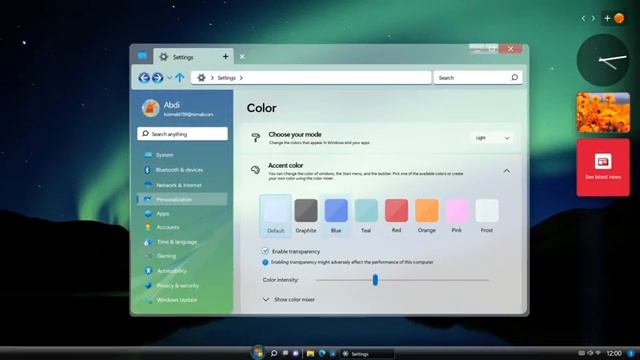Open the recent locations dropdown chevron
Viewport: 640px width, 360px height.
click(x=169, y=78)
